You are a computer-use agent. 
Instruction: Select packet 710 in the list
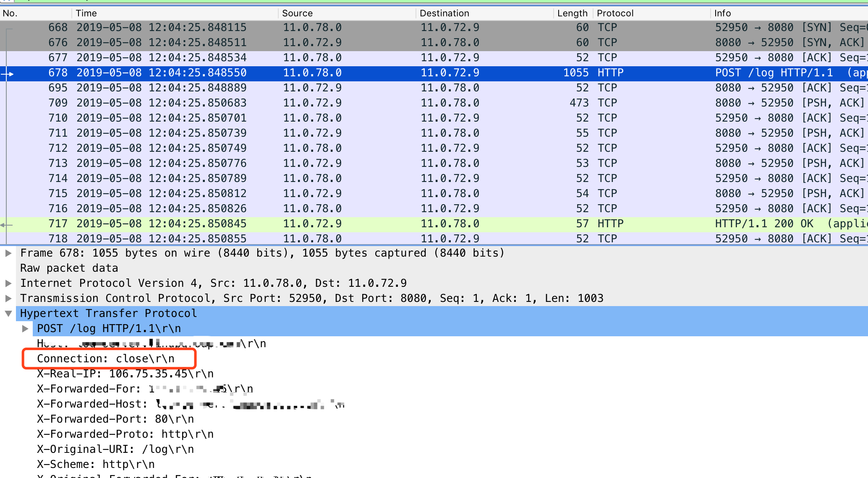pos(434,118)
